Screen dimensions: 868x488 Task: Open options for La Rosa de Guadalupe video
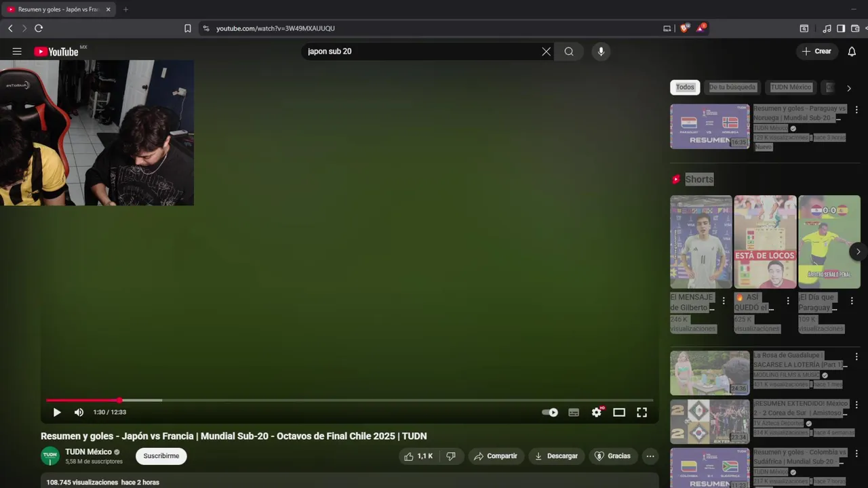click(x=856, y=357)
